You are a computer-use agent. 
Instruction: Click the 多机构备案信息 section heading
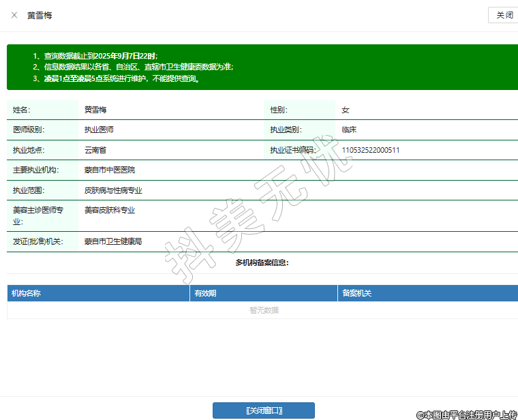point(262,262)
